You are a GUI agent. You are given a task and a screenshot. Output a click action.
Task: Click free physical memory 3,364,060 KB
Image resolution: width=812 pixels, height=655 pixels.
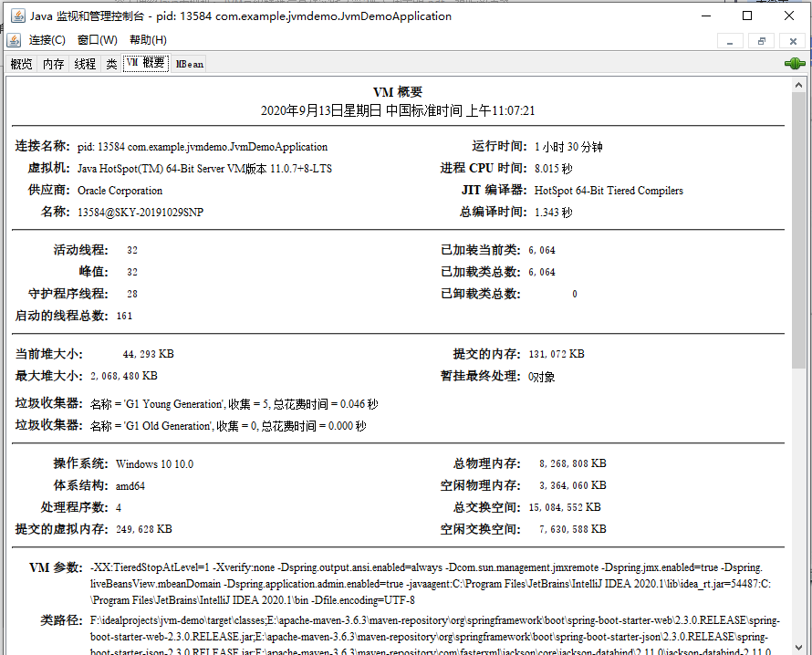pos(573,485)
